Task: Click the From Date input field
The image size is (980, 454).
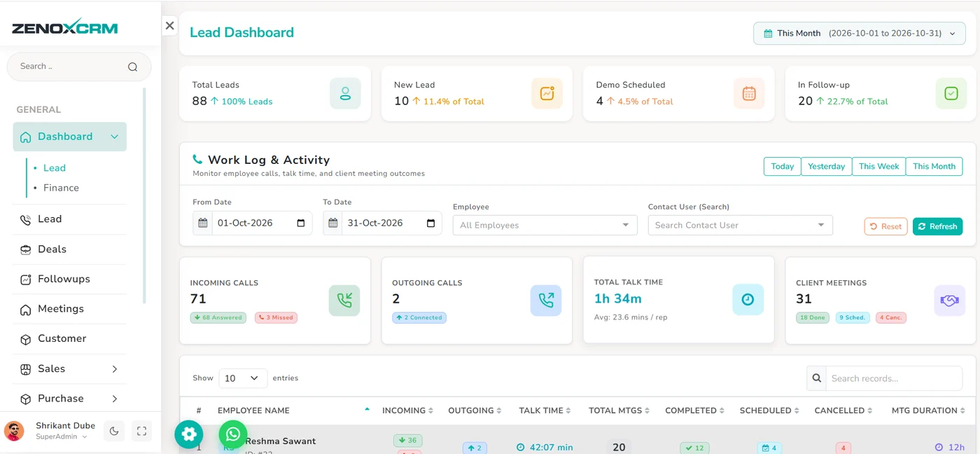Action: [262, 223]
